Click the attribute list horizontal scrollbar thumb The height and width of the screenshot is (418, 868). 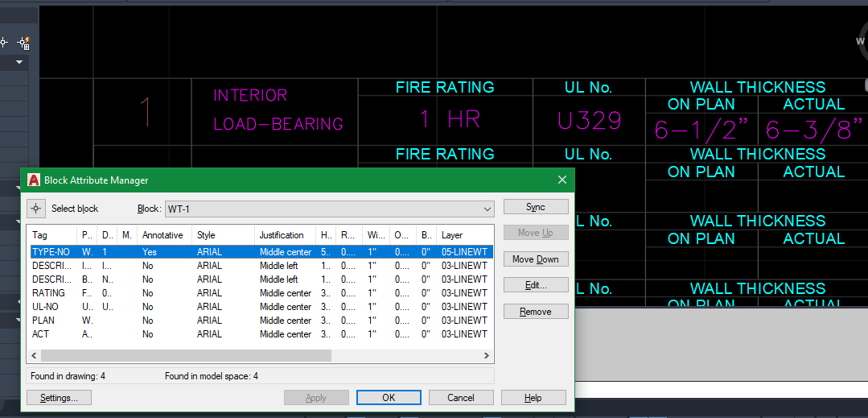pos(186,355)
